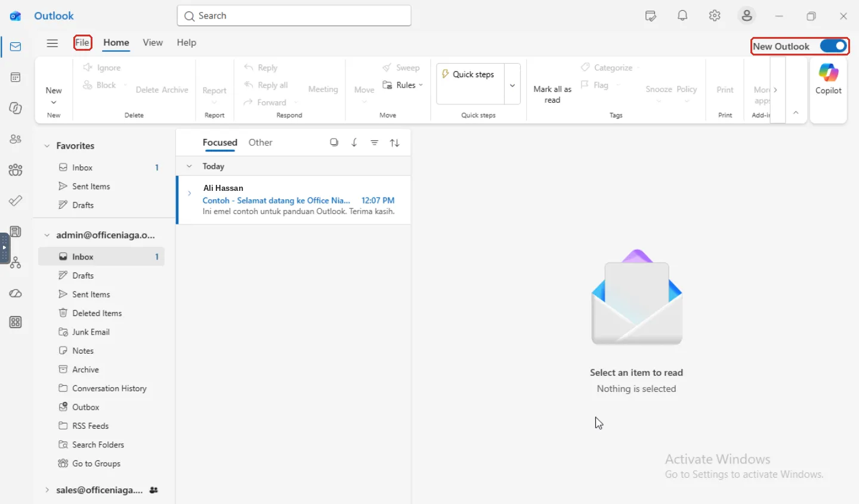Open the New mail dropdown

54,103
